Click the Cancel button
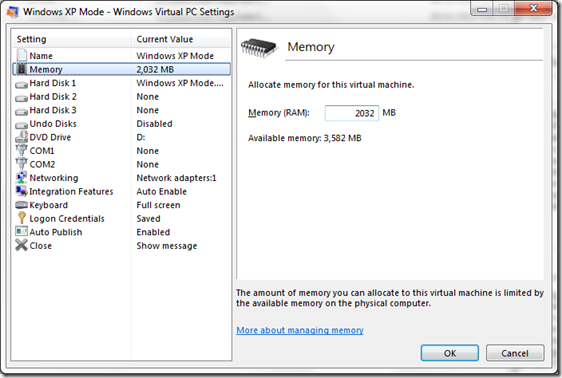Image resolution: width=562 pixels, height=378 pixels. tap(515, 353)
